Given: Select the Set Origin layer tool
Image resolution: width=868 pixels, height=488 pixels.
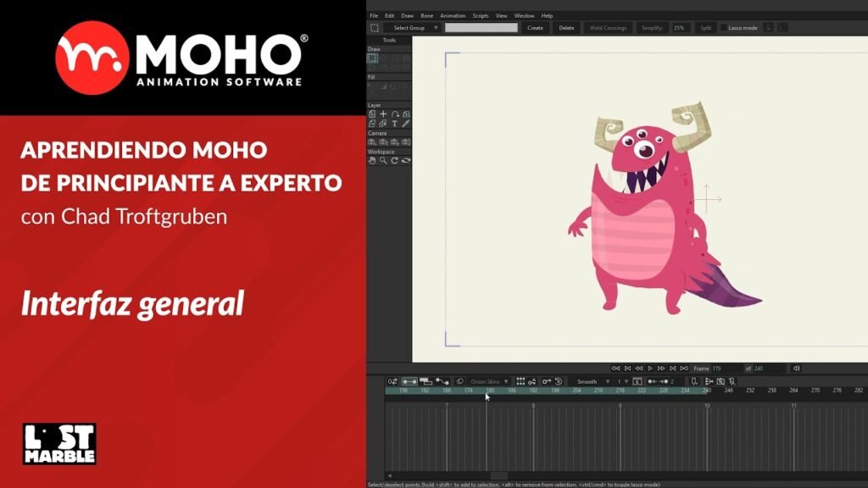Looking at the screenshot, I should [372, 114].
